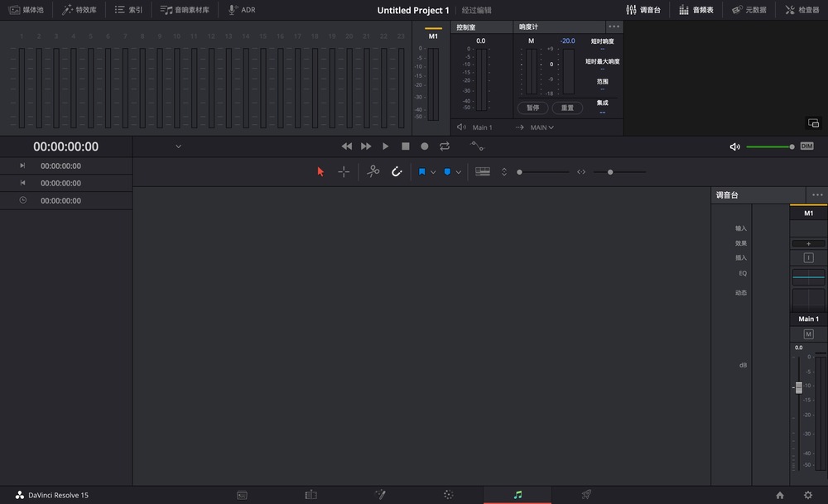Toggle the 音响素材库 sound library panel
828x504 pixels.
pos(185,9)
